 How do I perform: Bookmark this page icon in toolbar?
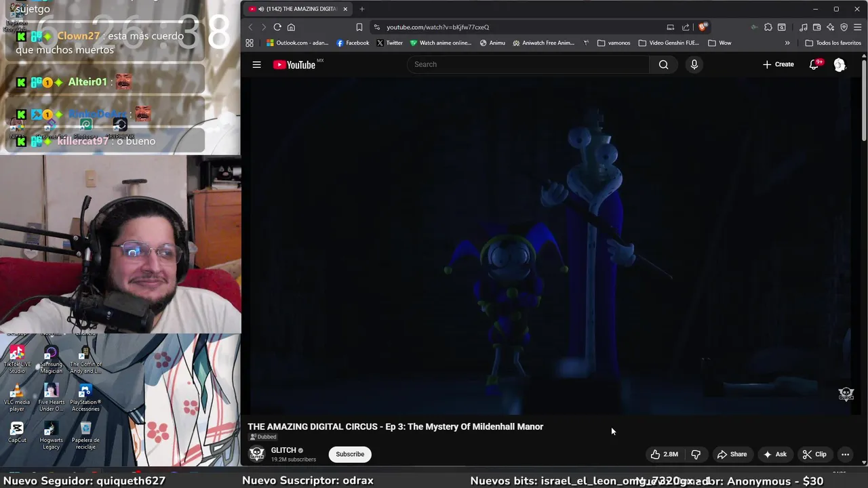click(359, 27)
